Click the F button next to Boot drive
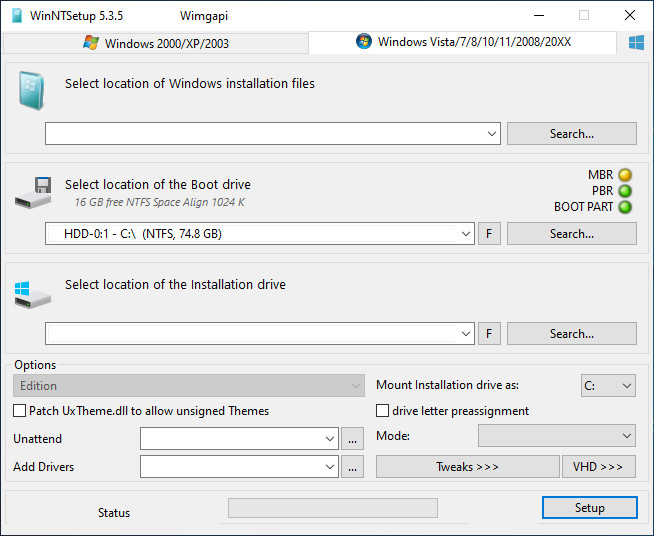This screenshot has height=536, width=654. click(489, 234)
